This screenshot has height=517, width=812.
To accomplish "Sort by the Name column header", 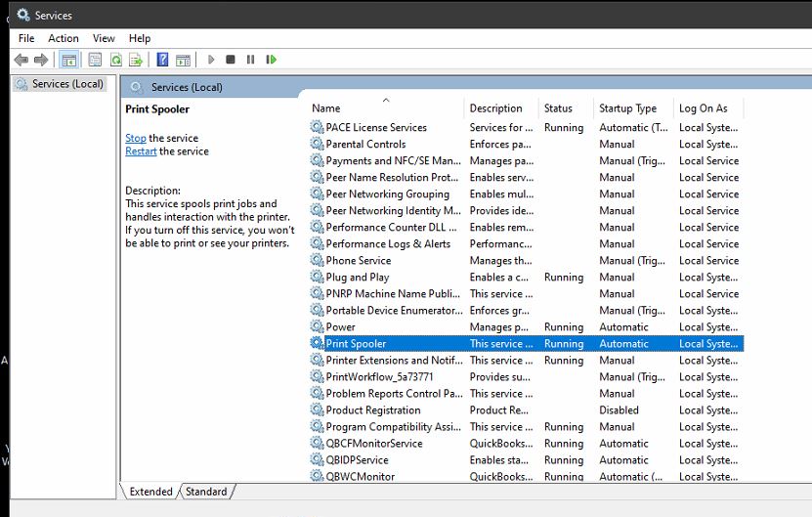I will pos(387,108).
